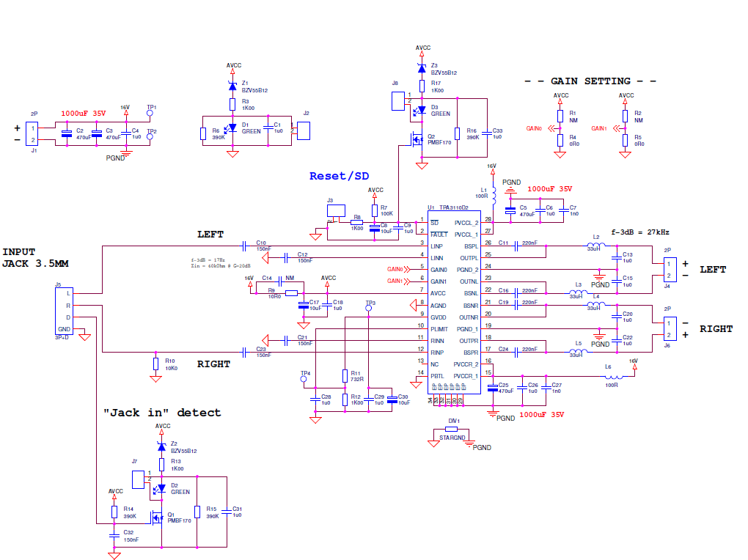Click the J1 two-pin power connector symbol

[32, 134]
